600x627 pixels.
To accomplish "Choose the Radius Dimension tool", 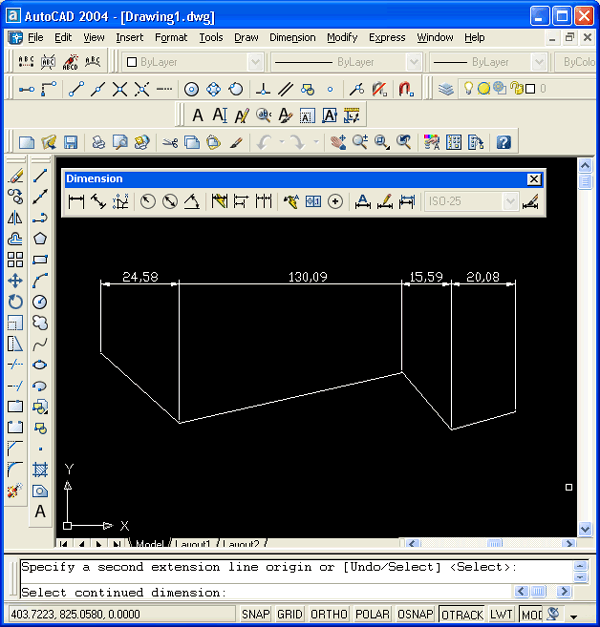I will tap(148, 202).
